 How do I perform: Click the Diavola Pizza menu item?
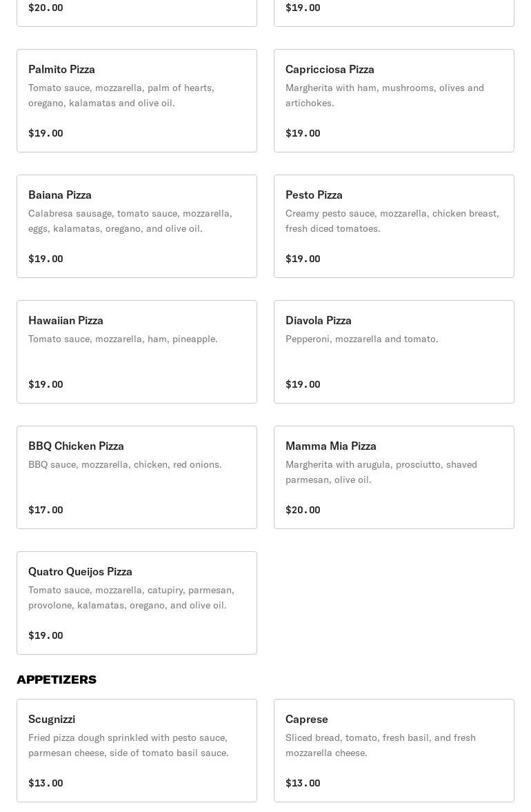(394, 352)
